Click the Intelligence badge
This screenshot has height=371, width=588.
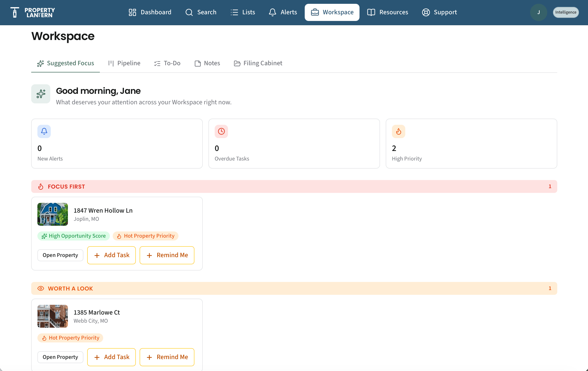(566, 12)
